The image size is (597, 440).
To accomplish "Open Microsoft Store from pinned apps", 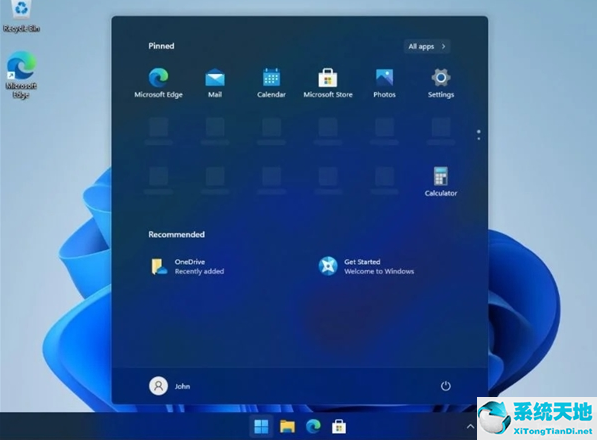I will (x=328, y=83).
